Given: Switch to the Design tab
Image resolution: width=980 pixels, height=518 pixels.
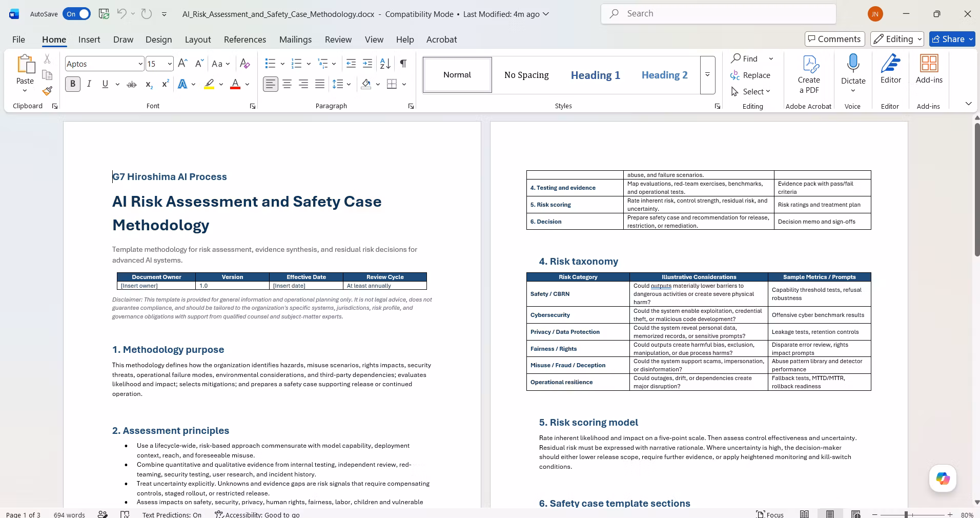Looking at the screenshot, I should click(158, 39).
